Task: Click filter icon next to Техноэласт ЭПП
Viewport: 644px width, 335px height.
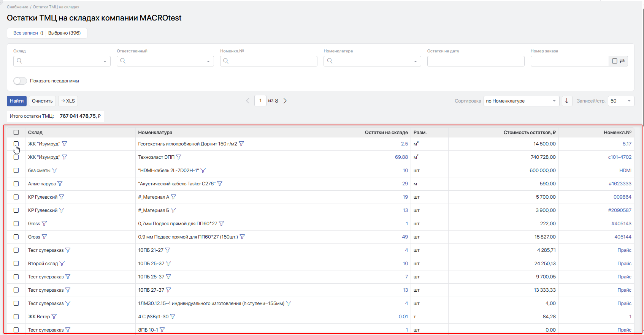Action: pyautogui.click(x=179, y=157)
